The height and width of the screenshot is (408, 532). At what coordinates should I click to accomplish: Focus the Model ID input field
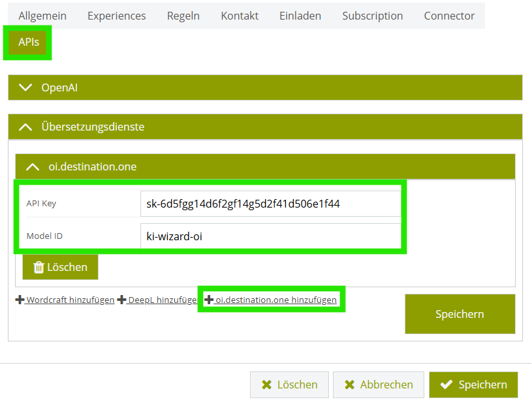point(270,236)
